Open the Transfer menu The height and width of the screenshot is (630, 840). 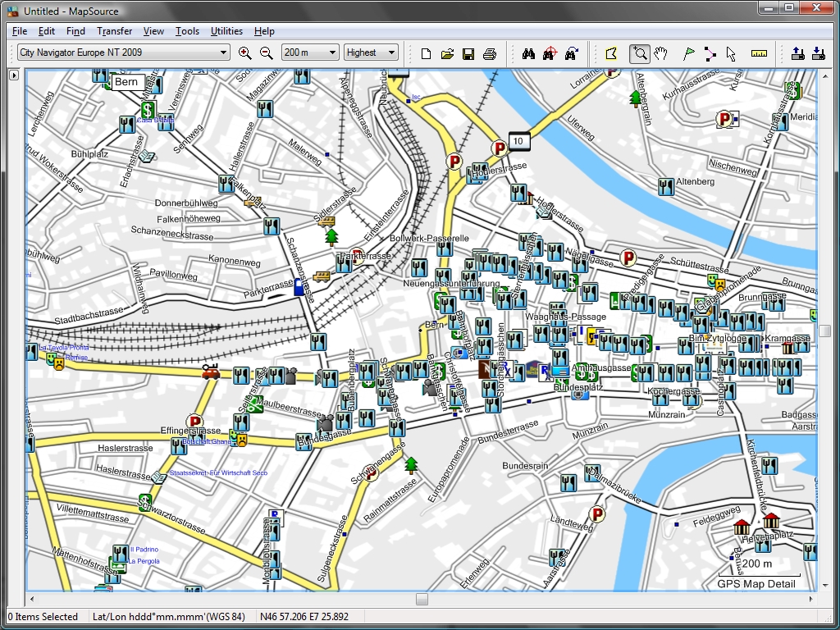pyautogui.click(x=114, y=31)
